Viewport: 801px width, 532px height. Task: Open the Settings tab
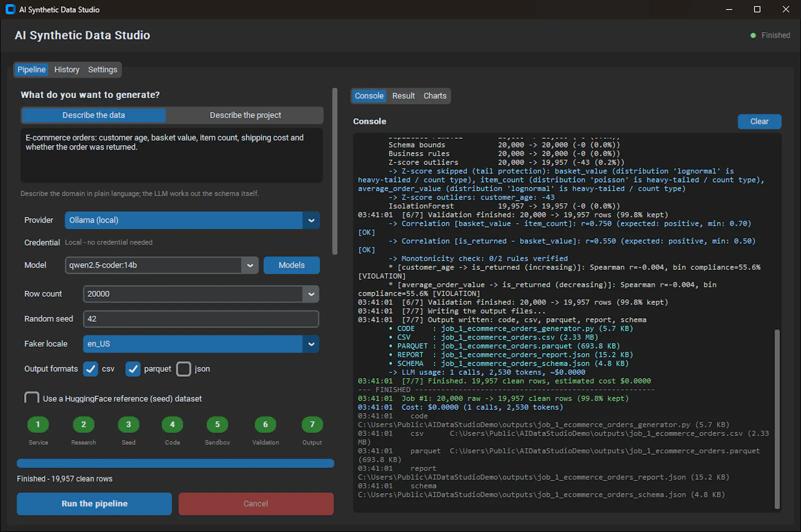point(103,70)
